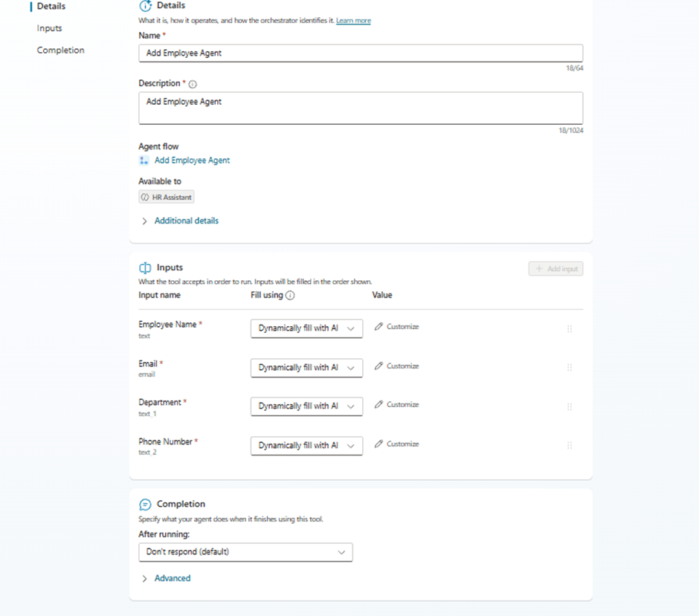Select the HR Assistant chip
This screenshot has height=616, width=699.
167,198
